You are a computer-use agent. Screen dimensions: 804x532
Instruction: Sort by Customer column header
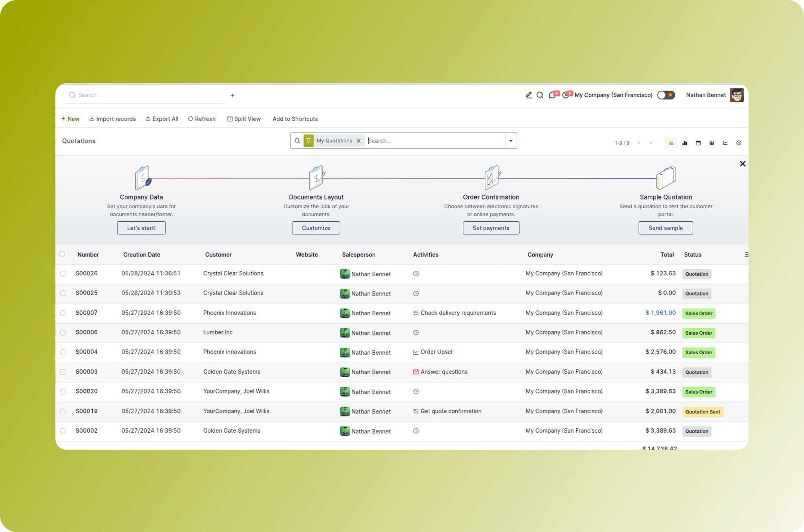click(218, 255)
